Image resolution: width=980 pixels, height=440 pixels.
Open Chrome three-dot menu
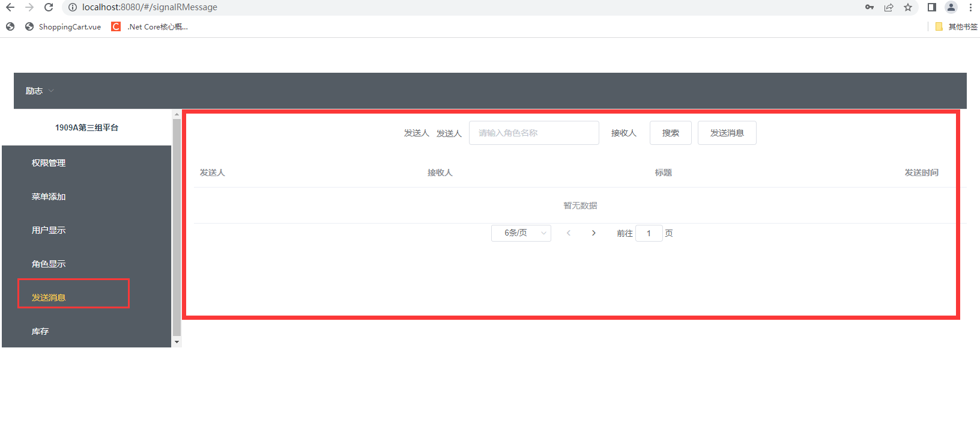(x=970, y=7)
